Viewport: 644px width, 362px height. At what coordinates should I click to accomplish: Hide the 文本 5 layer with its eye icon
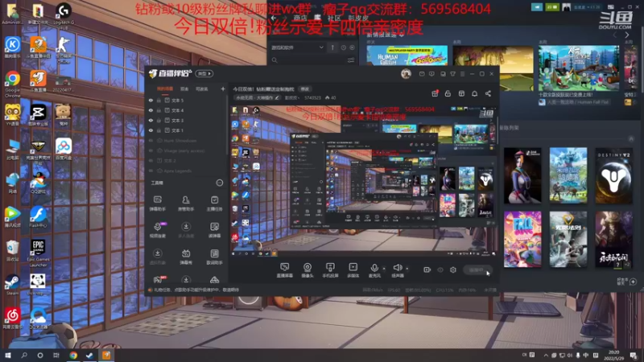[151, 100]
